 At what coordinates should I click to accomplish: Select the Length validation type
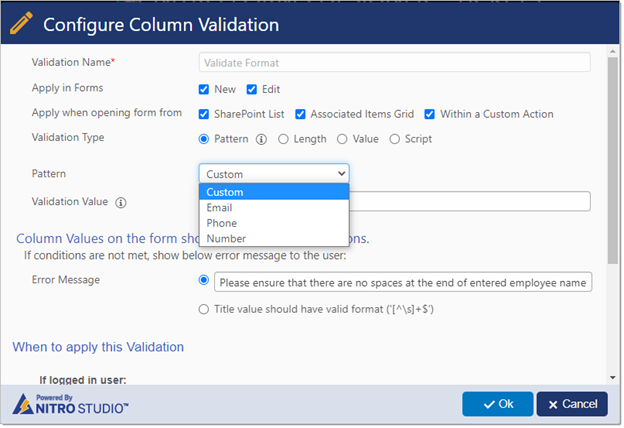tap(284, 139)
